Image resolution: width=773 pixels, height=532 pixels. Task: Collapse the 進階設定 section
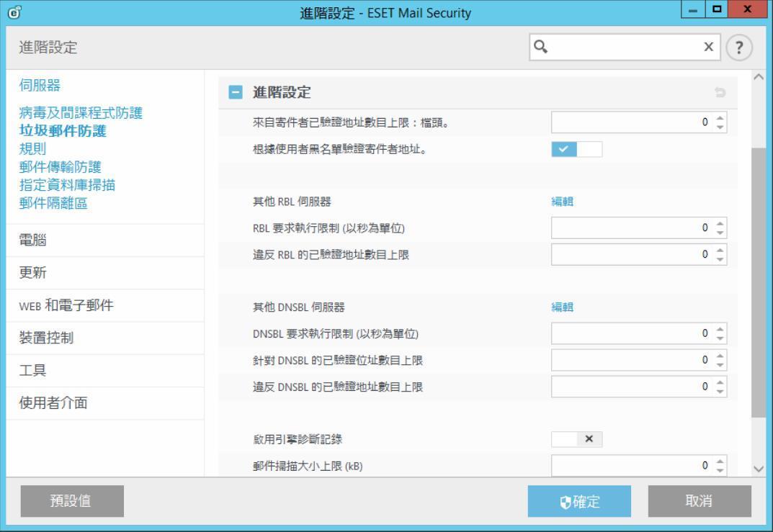coord(236,92)
